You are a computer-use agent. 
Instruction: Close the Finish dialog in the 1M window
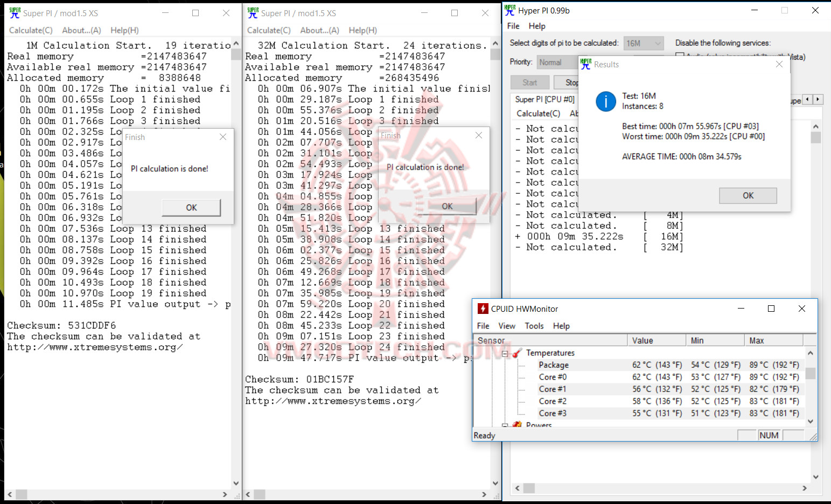point(223,137)
